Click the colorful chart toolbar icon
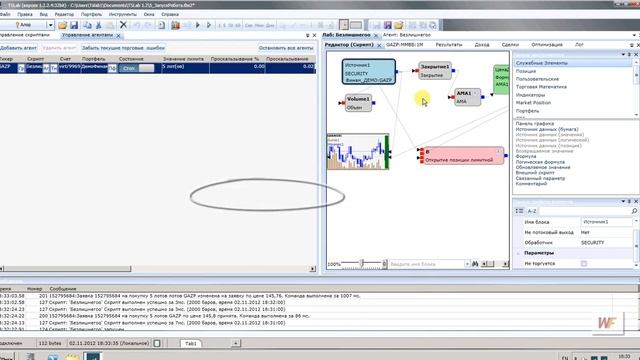The image size is (640, 360). (176, 25)
